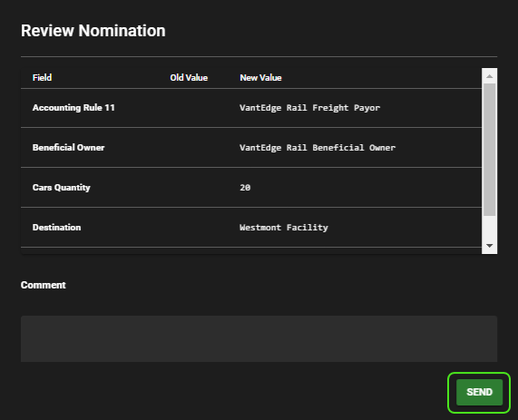
Task: Click the scrollbar up arrow
Action: pyautogui.click(x=490, y=76)
